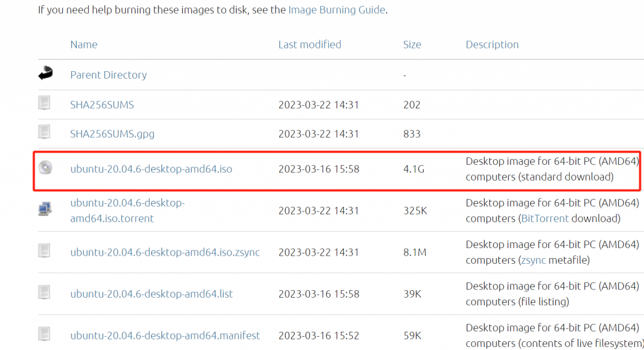Sort the listing by Size column
The image size is (644, 350).
pos(412,45)
